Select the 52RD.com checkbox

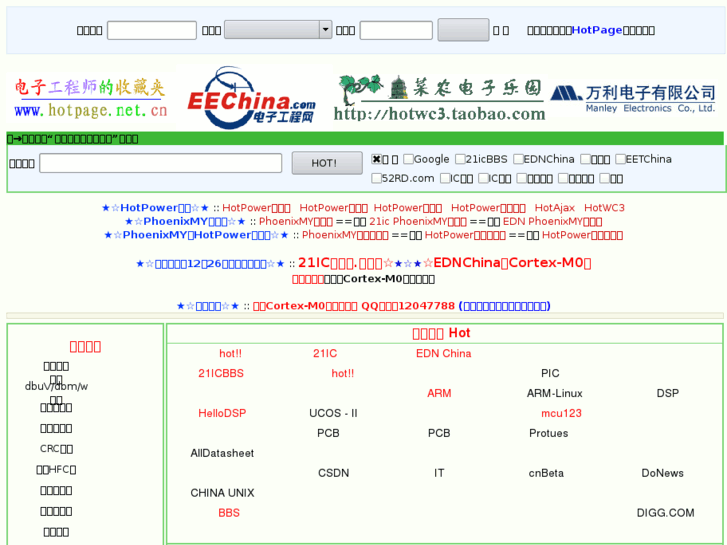376,178
